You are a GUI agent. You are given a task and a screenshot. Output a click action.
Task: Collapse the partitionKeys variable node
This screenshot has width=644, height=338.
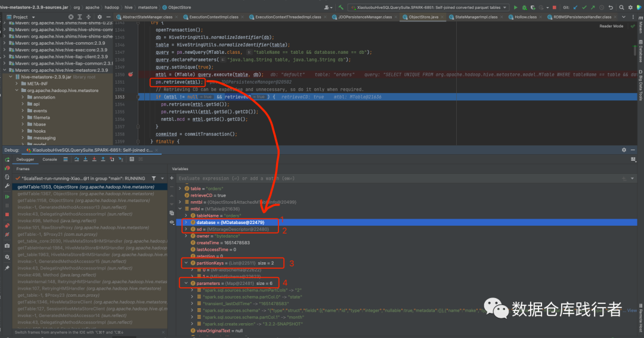coord(186,263)
